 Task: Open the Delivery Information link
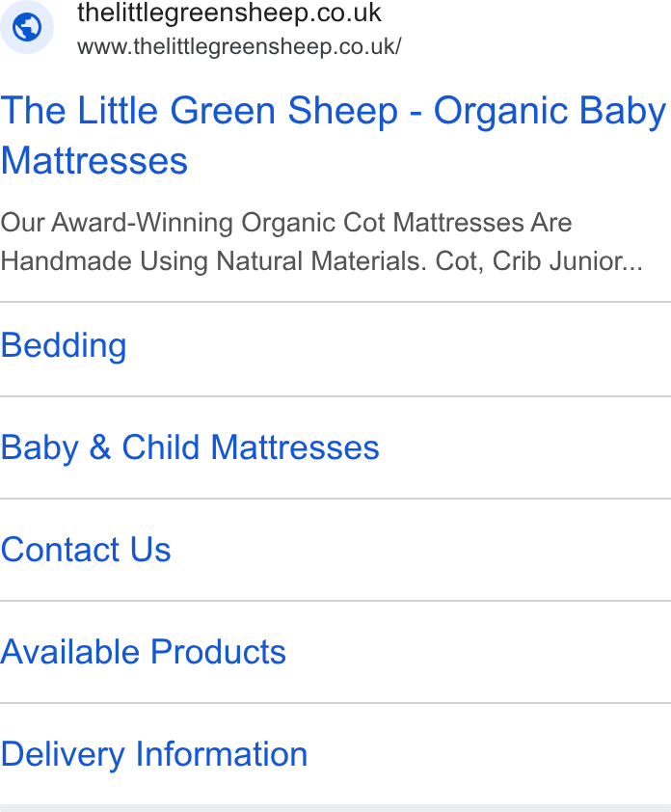[154, 754]
